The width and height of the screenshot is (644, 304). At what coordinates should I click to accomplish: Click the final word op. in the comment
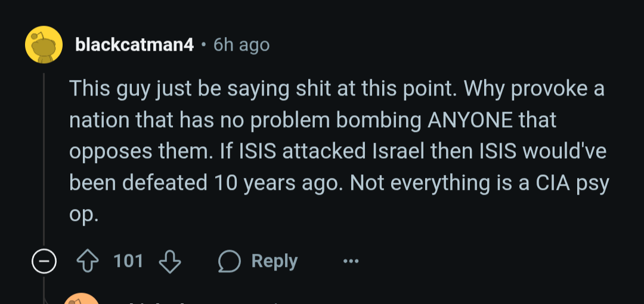[84, 215]
